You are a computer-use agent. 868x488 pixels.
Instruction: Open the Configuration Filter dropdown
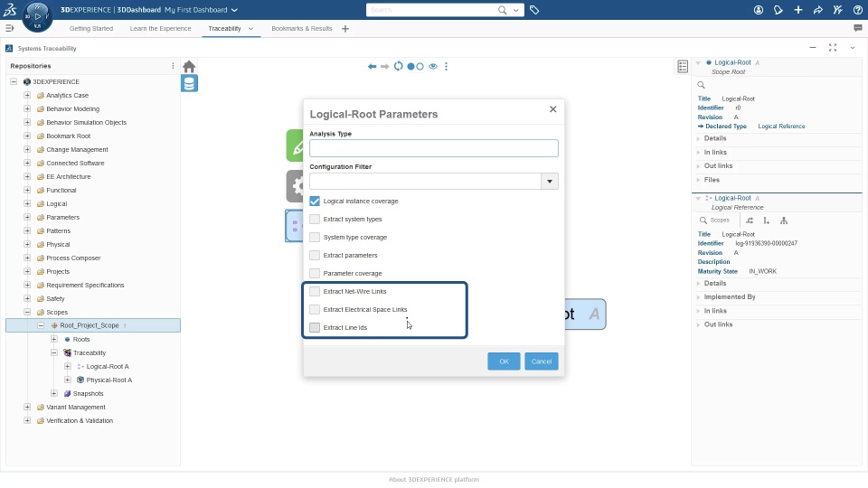(549, 182)
